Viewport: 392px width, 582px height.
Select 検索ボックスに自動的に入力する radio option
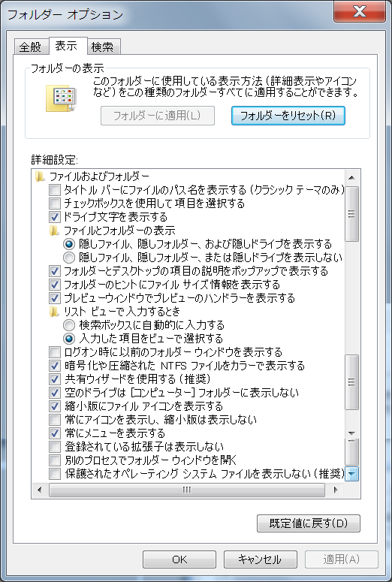[x=69, y=325]
